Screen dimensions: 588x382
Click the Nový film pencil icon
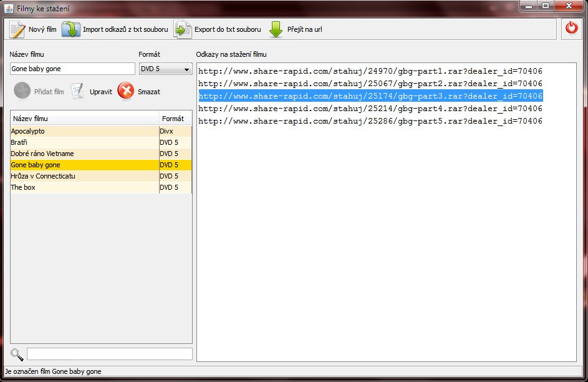[17, 29]
